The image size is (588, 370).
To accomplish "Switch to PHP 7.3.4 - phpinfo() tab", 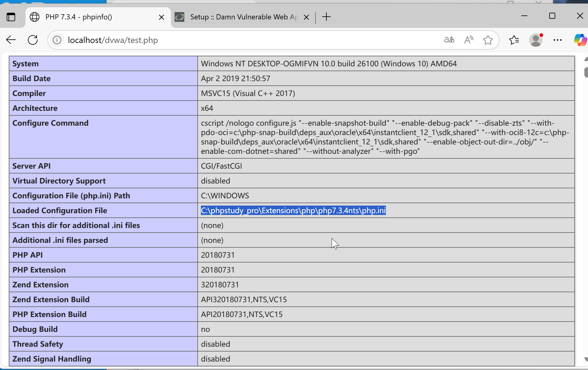I will (98, 17).
